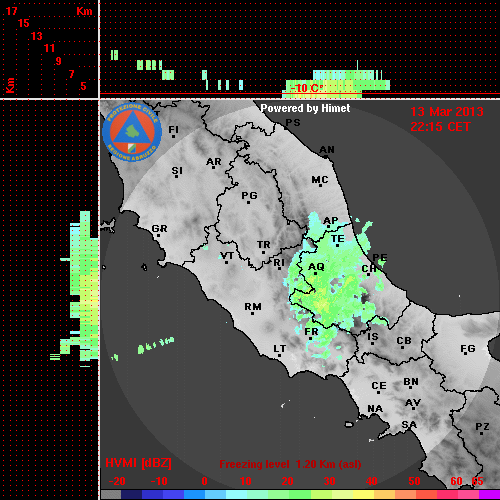Click the 40 dBZ scale value

tap(372, 481)
